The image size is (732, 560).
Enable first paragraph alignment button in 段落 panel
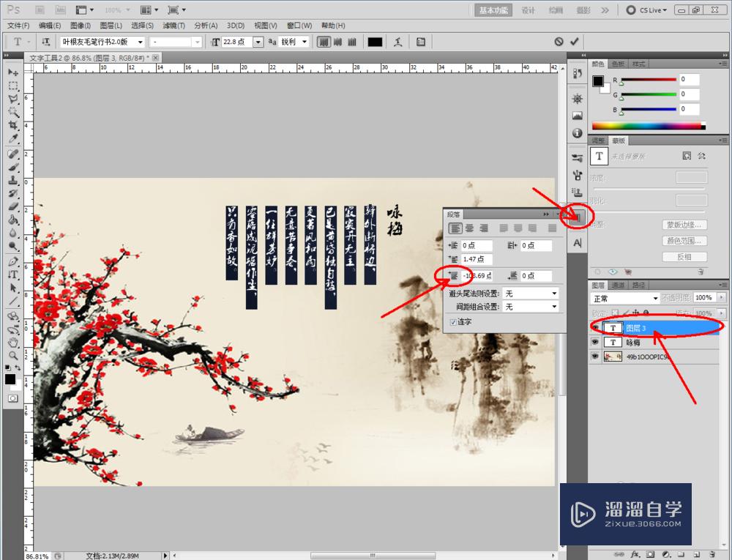coord(455,228)
